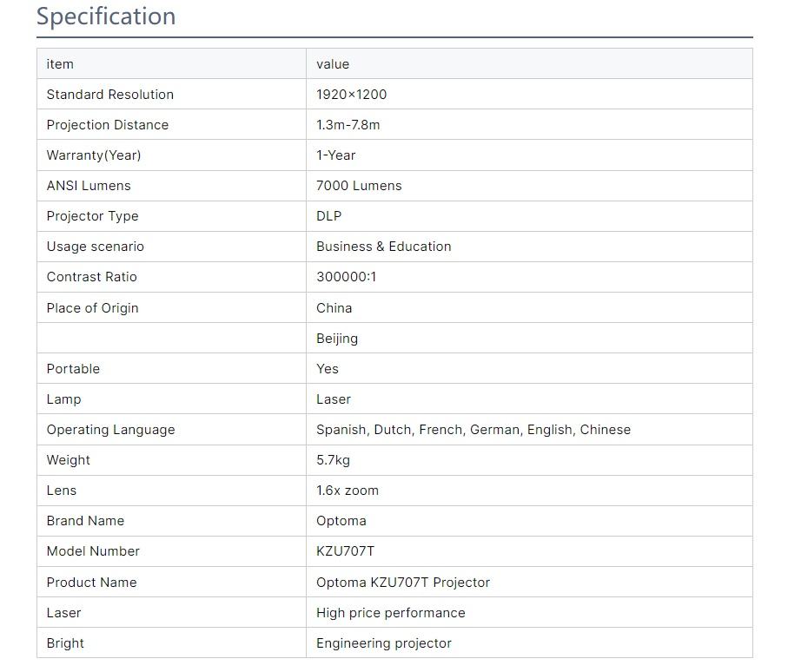Select the Warranty(Year) row label
This screenshot has width=788, height=672.
94,155
